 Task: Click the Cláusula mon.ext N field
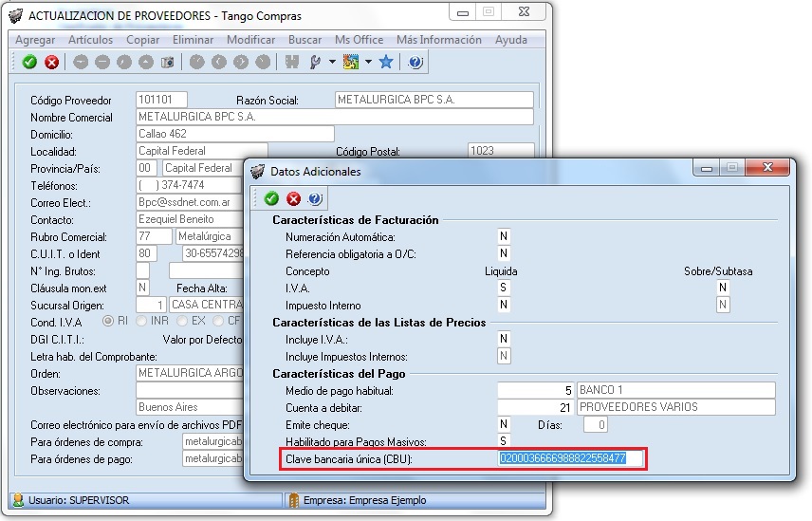click(142, 288)
